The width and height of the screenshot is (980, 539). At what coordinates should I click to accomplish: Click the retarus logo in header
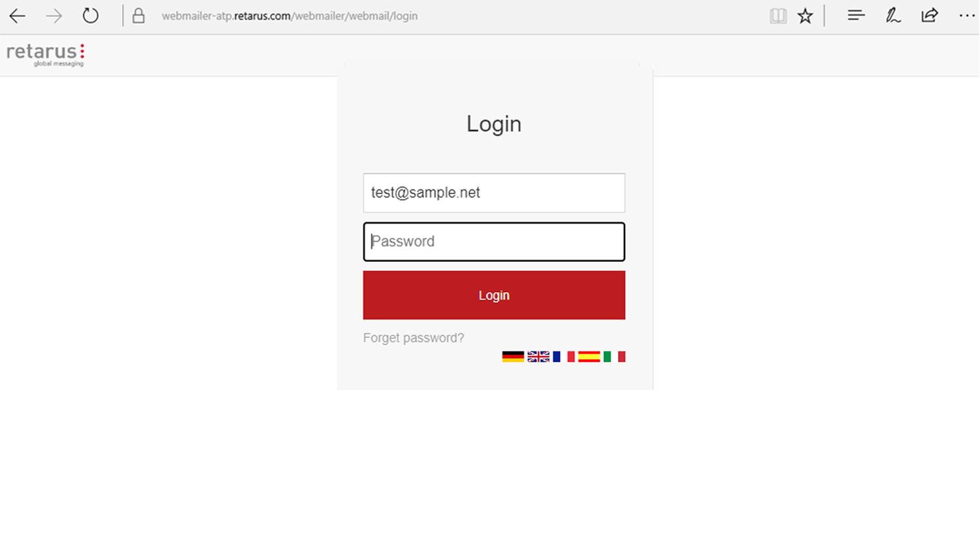coord(45,54)
